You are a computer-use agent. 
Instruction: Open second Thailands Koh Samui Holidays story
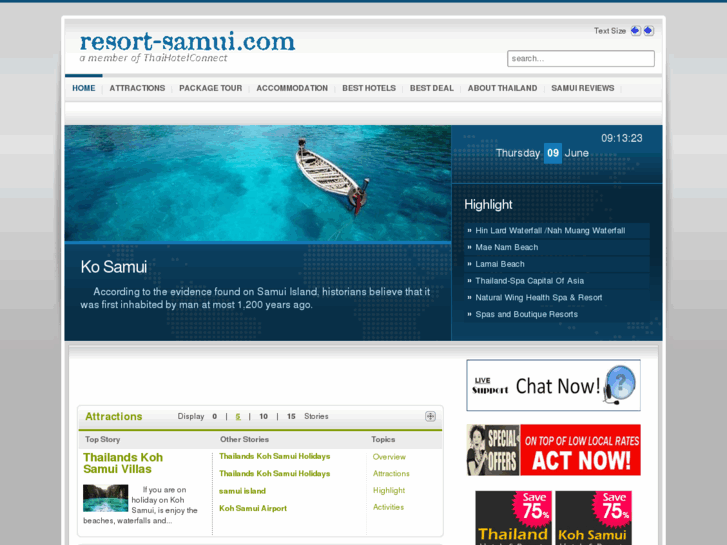[274, 474]
